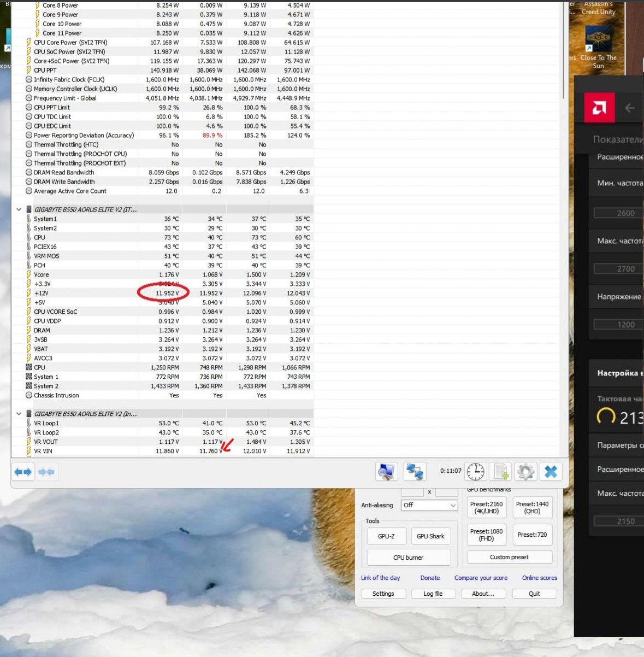Click the lightning icon of Vcore row

29,274
